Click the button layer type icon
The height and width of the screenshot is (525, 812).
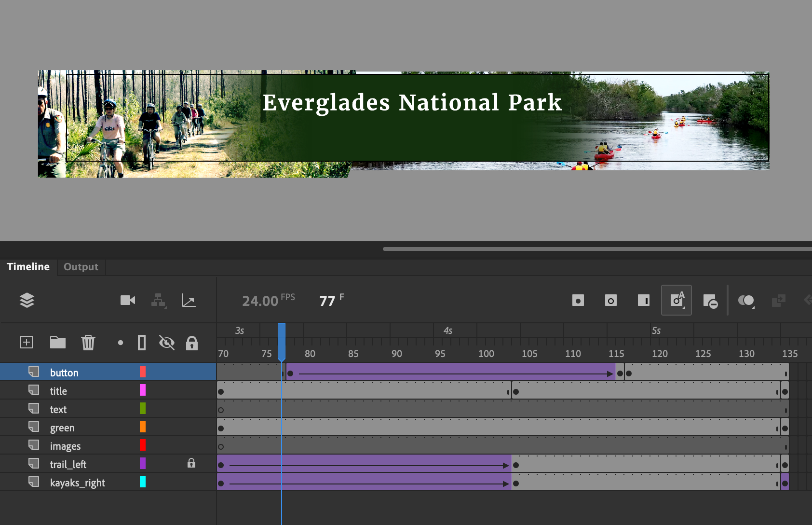[34, 372]
